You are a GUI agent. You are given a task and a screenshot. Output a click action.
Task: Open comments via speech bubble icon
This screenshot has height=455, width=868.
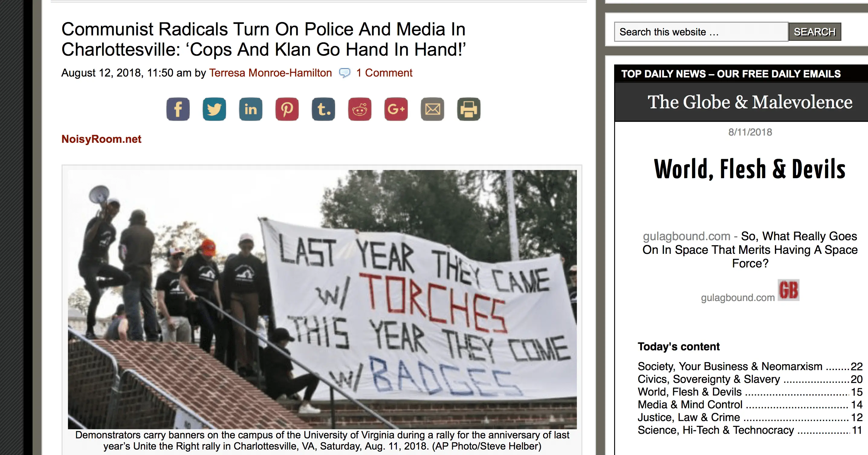tap(344, 73)
